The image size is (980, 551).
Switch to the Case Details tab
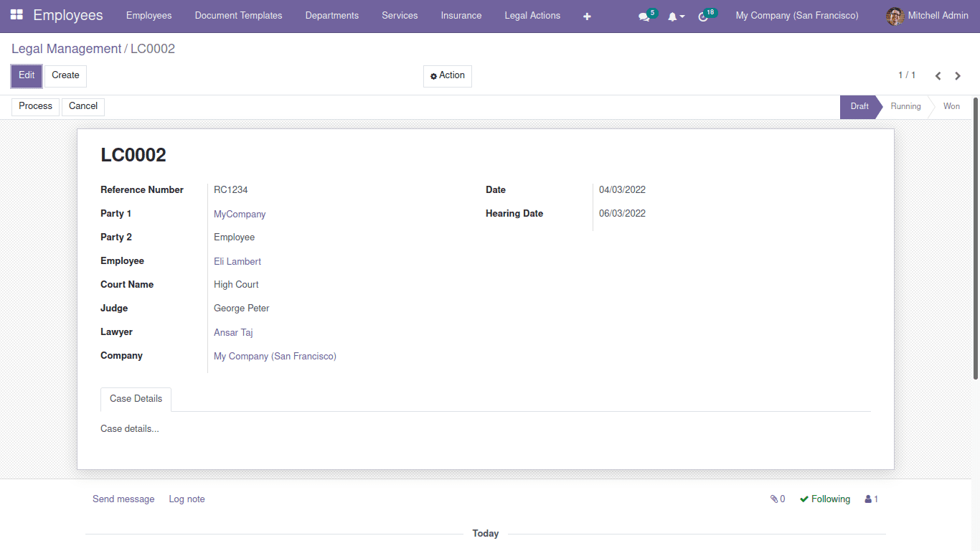(x=136, y=399)
